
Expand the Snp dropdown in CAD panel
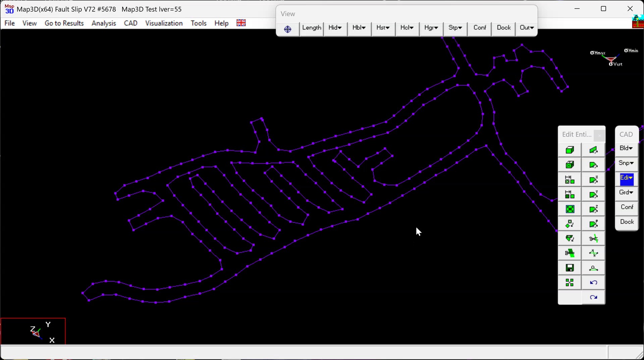626,163
